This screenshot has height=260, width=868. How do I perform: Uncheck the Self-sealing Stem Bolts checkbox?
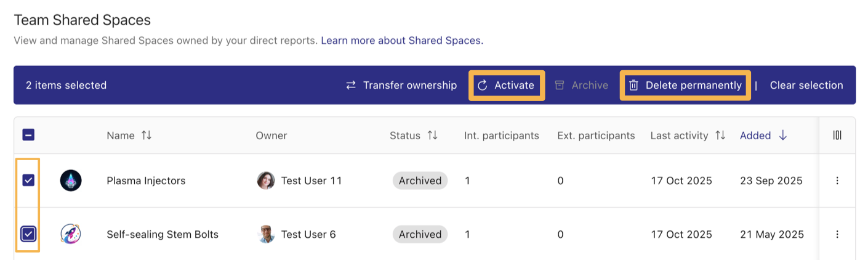(x=28, y=234)
